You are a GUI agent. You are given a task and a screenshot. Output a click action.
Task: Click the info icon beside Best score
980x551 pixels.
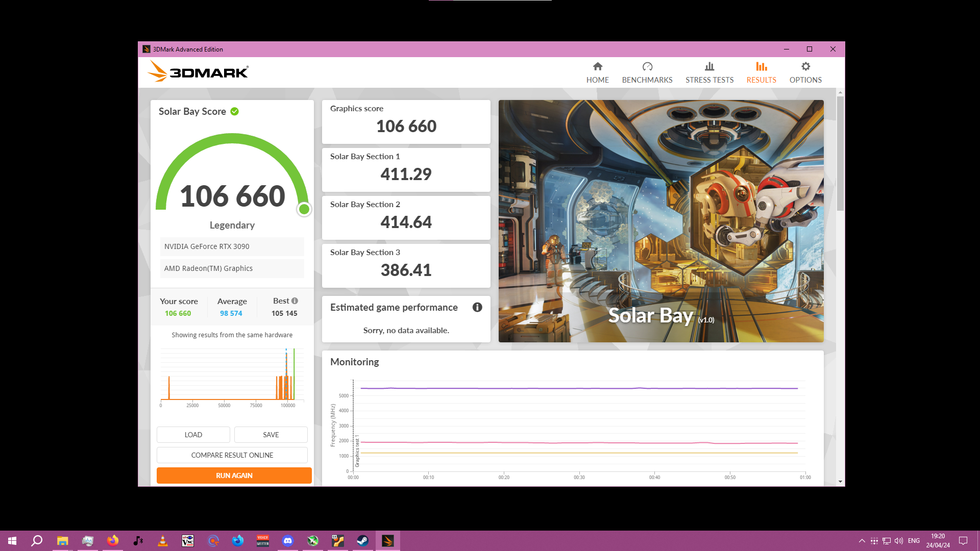pyautogui.click(x=295, y=300)
